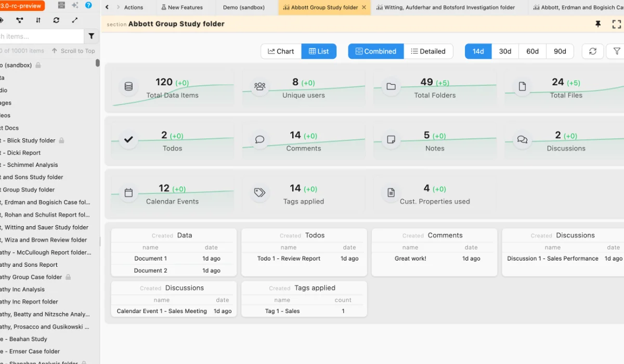Open Document 1 in Created Data

150,258
